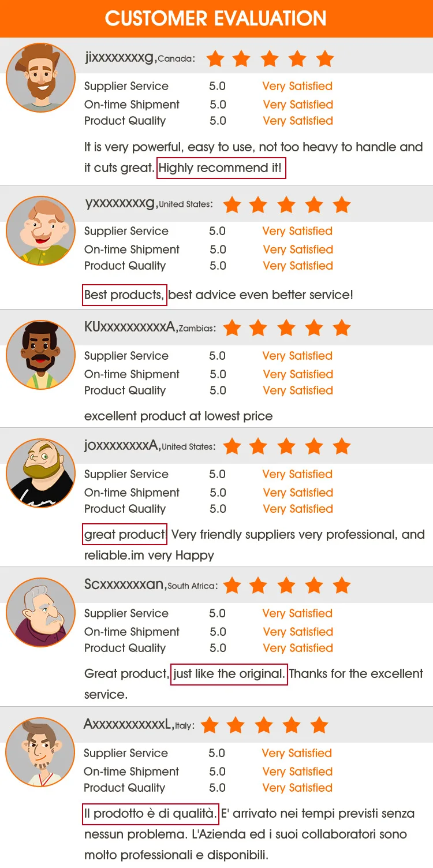The height and width of the screenshot is (868, 433).
Task: Click the highlighted "just like the original." text
Action: tap(229, 673)
